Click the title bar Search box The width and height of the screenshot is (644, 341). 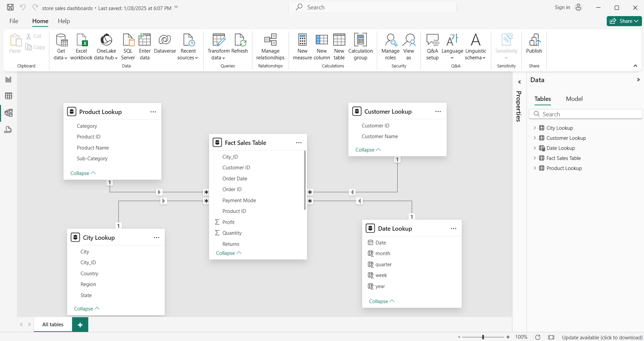click(373, 7)
